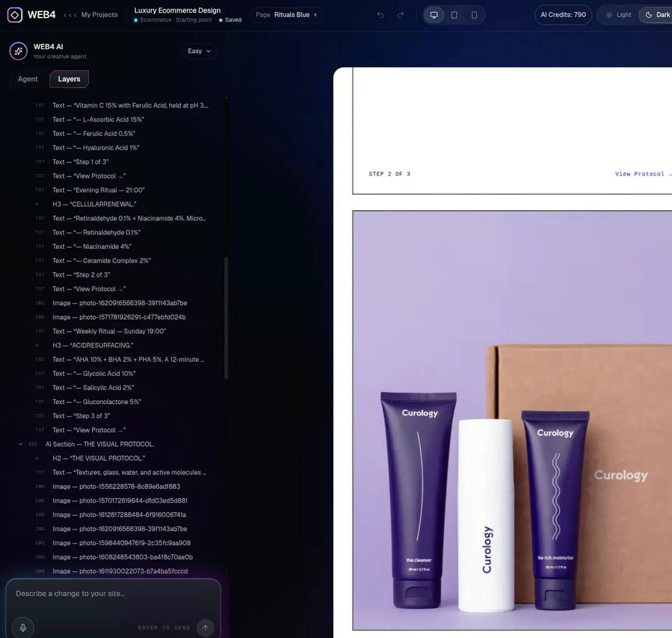This screenshot has width=672, height=638.
Task: Open the Easy mode dropdown
Action: [x=199, y=51]
